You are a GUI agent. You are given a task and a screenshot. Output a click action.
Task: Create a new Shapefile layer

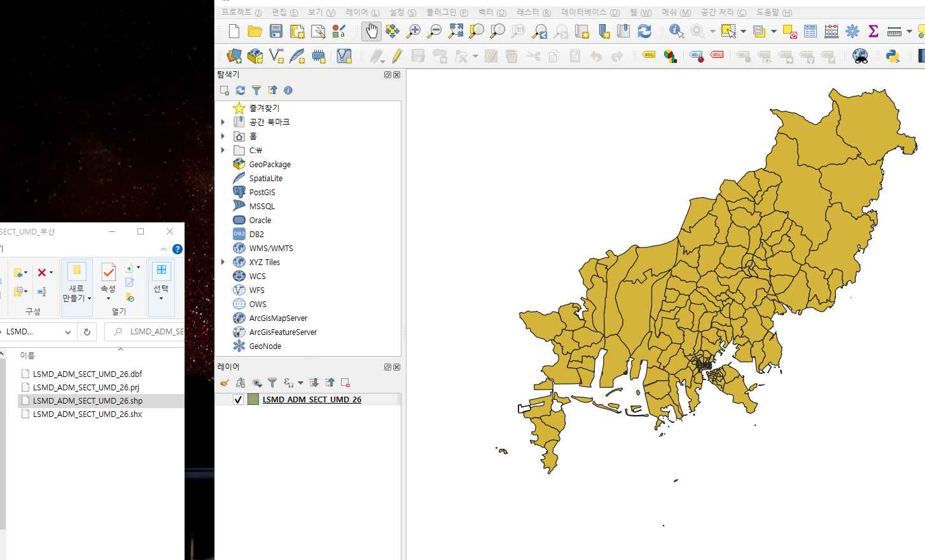tap(276, 56)
